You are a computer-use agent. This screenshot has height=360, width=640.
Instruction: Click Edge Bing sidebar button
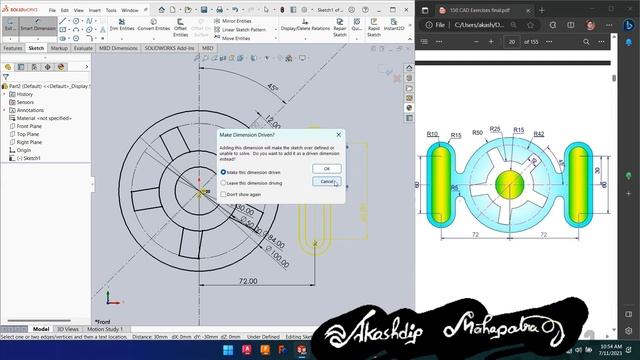pos(629,25)
